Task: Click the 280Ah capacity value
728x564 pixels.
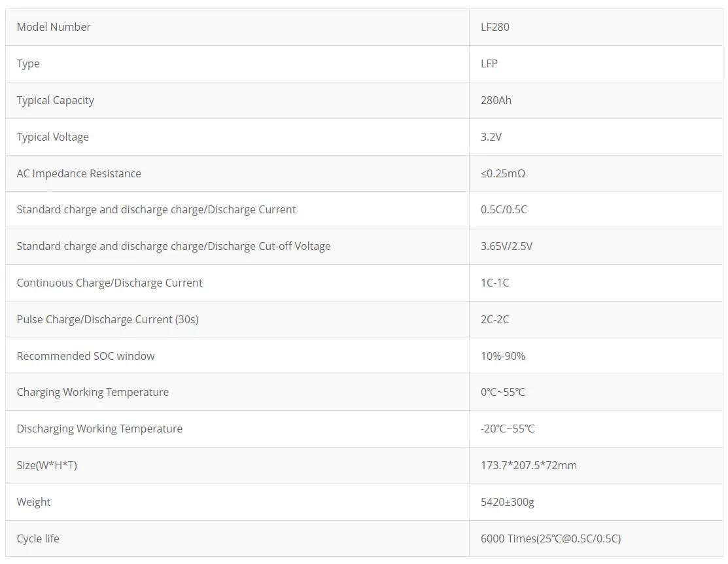Action: point(496,100)
